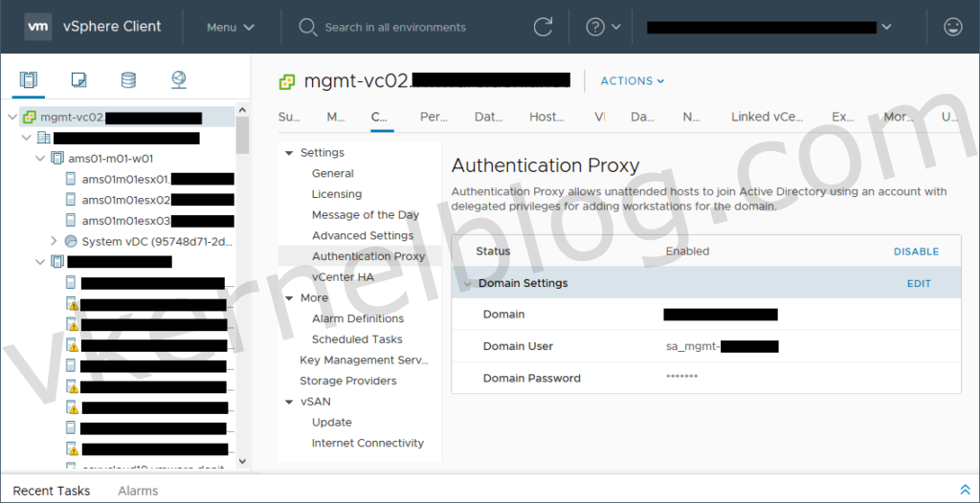This screenshot has width=980, height=503.
Task: Select host ams01m01esx03 in tree
Action: click(x=158, y=221)
